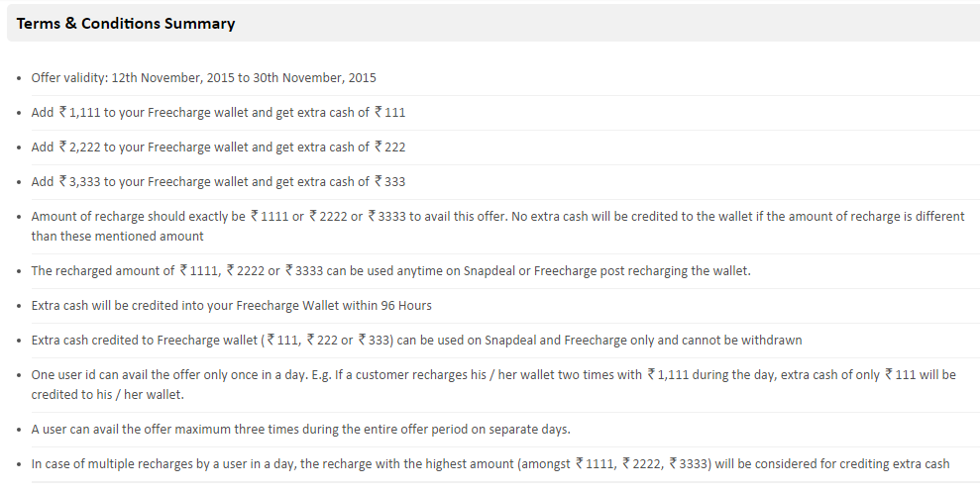
Task: Click 'than these mentioned amount' wrapped text line
Action: coord(117,237)
